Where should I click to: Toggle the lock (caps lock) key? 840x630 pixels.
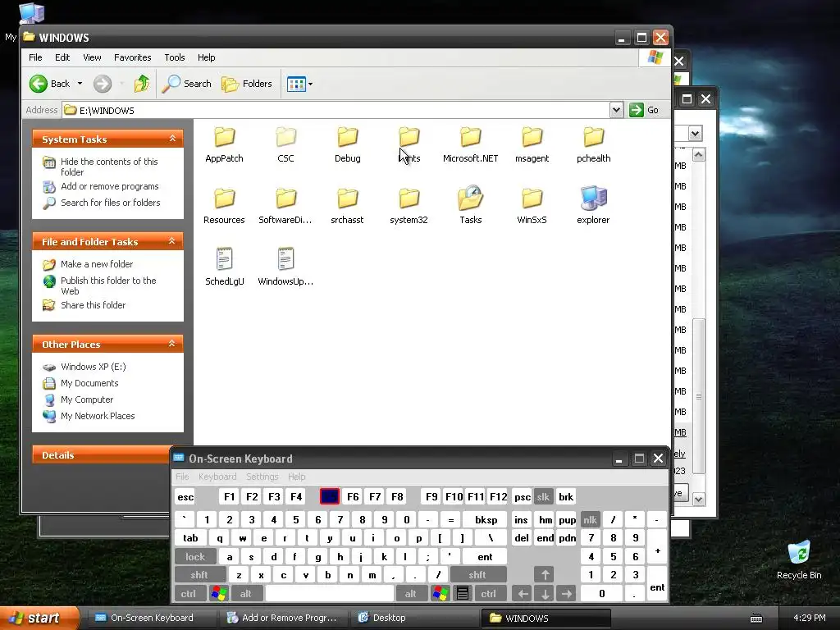[195, 557]
